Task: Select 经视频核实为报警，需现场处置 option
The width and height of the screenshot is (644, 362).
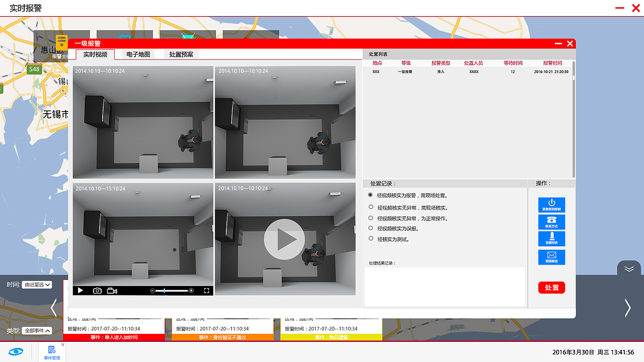Action: [x=371, y=195]
